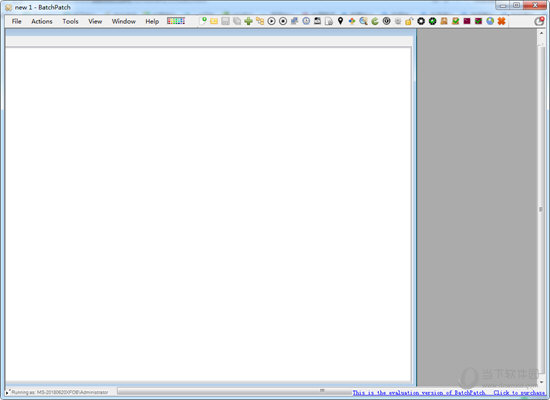The width and height of the screenshot is (550, 400).
Task: Click the orange X icon in toolbar
Action: 502,21
